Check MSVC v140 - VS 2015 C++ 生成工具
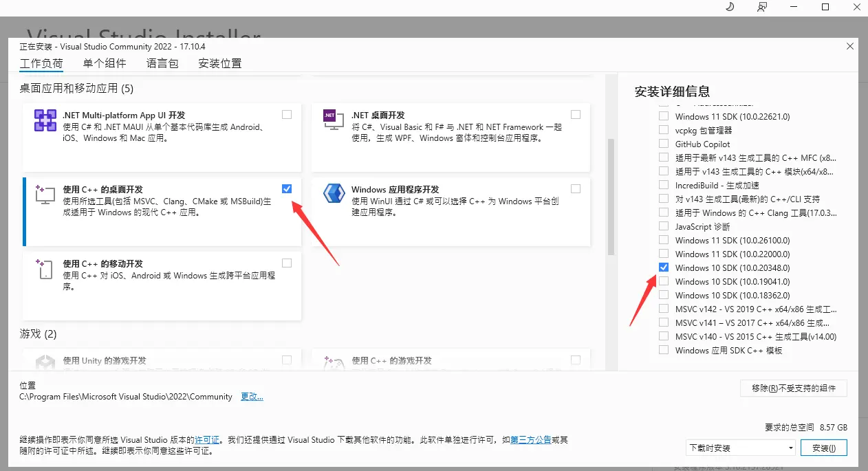Image resolution: width=868 pixels, height=471 pixels. (x=664, y=336)
